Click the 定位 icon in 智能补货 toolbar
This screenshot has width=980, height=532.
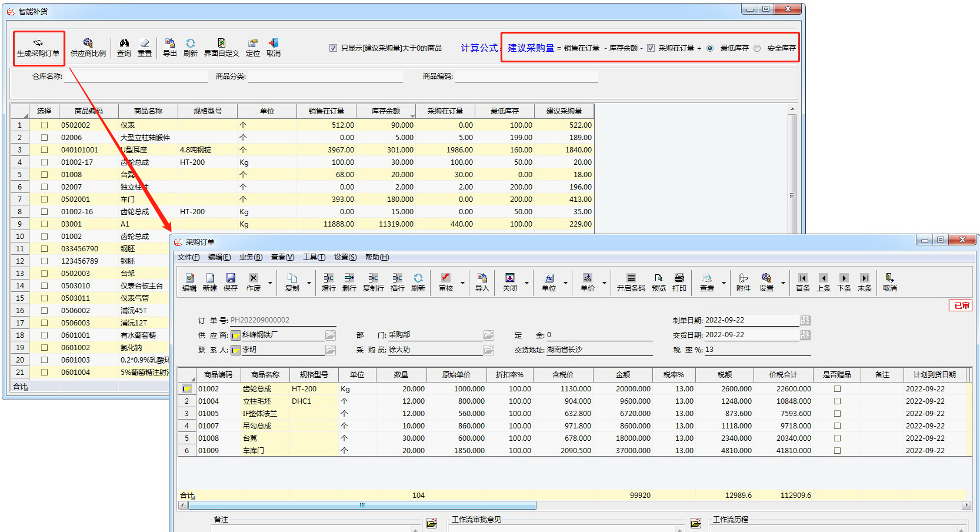(x=253, y=48)
